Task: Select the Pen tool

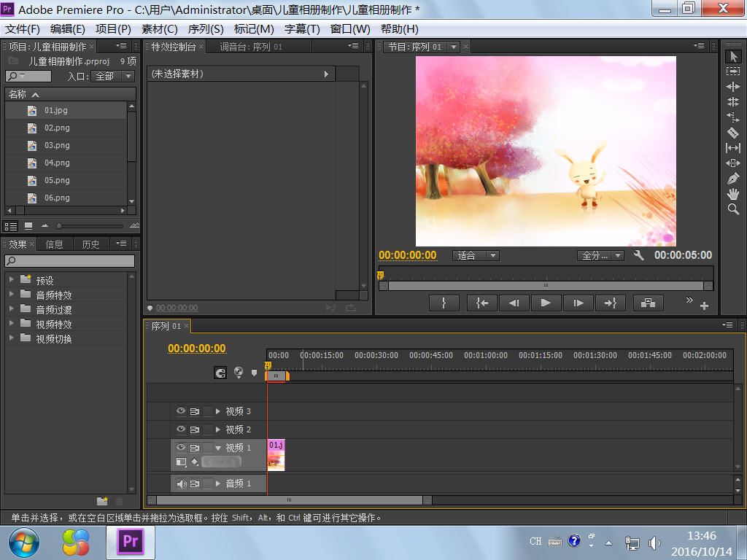Action: coord(733,179)
